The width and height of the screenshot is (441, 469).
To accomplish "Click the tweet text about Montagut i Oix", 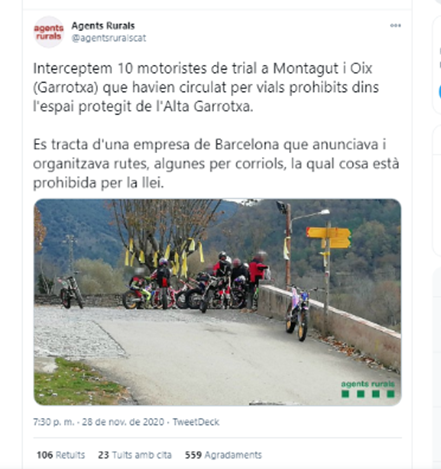I will tap(206, 87).
